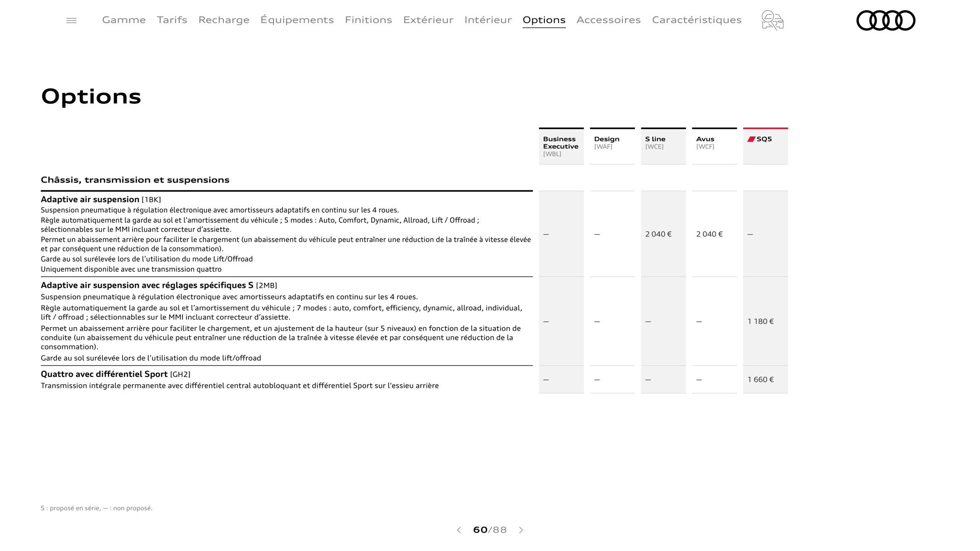Click the S line [WCE] column header
The image size is (980, 551).
tap(663, 146)
